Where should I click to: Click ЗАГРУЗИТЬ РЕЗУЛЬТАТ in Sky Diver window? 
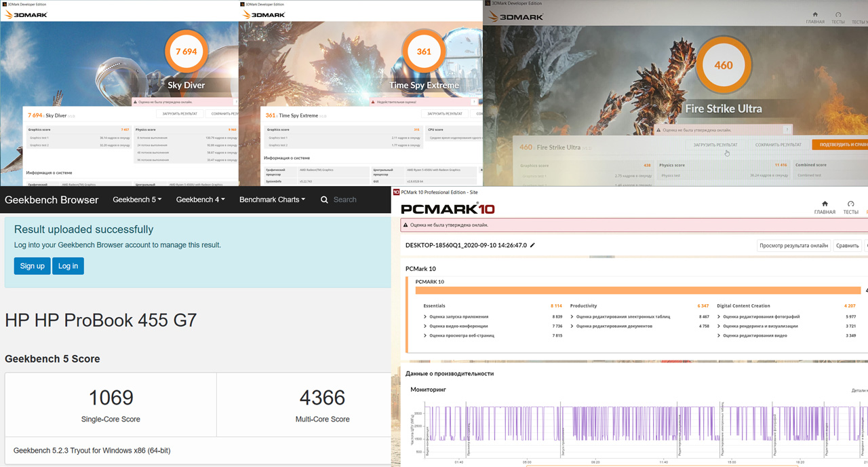pyautogui.click(x=178, y=113)
